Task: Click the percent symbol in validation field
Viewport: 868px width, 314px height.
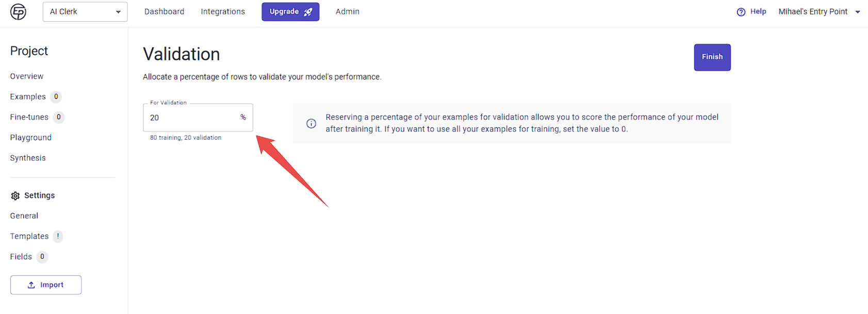Action: 243,118
